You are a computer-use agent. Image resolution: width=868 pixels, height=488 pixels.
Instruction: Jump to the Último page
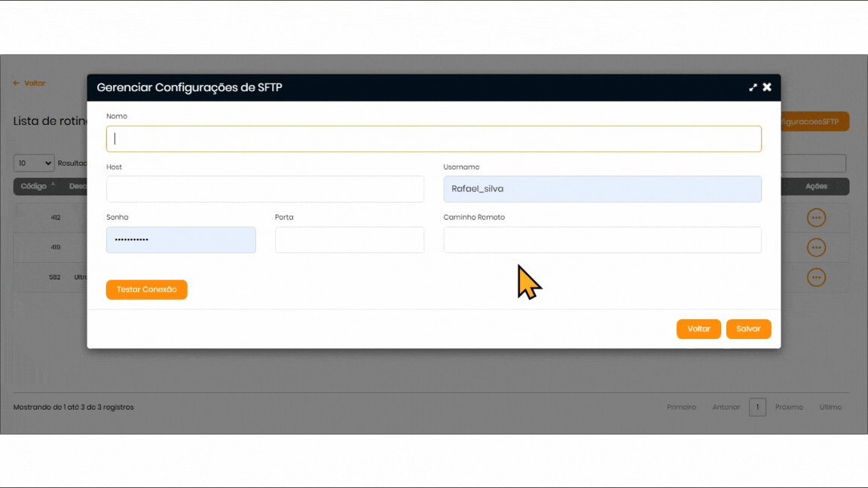pos(830,407)
